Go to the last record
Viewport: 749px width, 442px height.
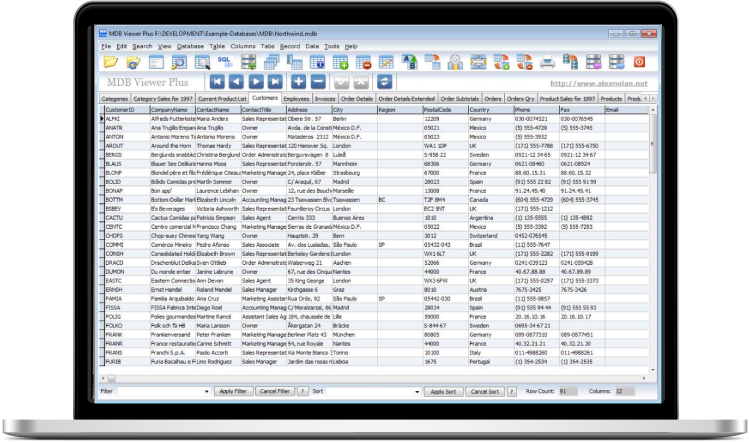pyautogui.click(x=274, y=82)
